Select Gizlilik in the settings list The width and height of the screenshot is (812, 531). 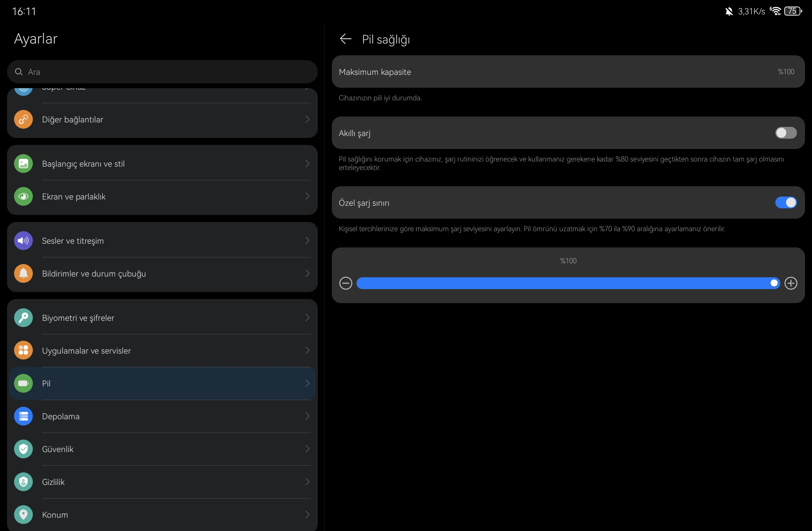(x=162, y=482)
